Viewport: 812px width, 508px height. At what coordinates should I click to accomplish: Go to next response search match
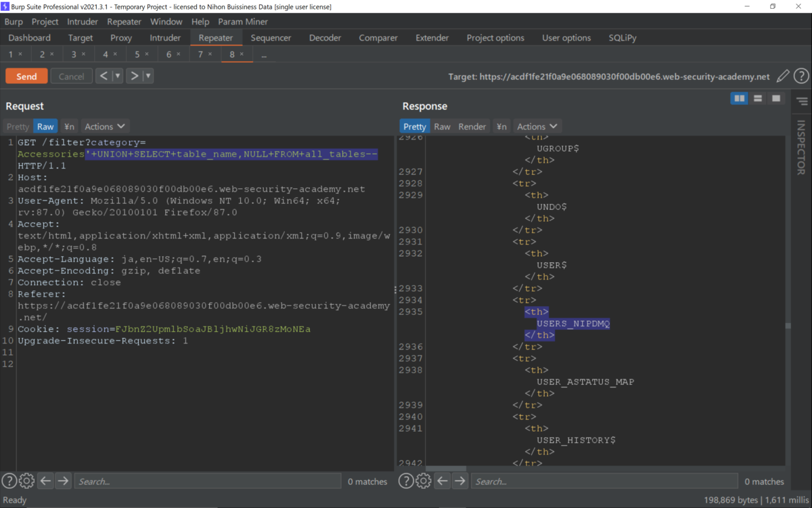(459, 481)
